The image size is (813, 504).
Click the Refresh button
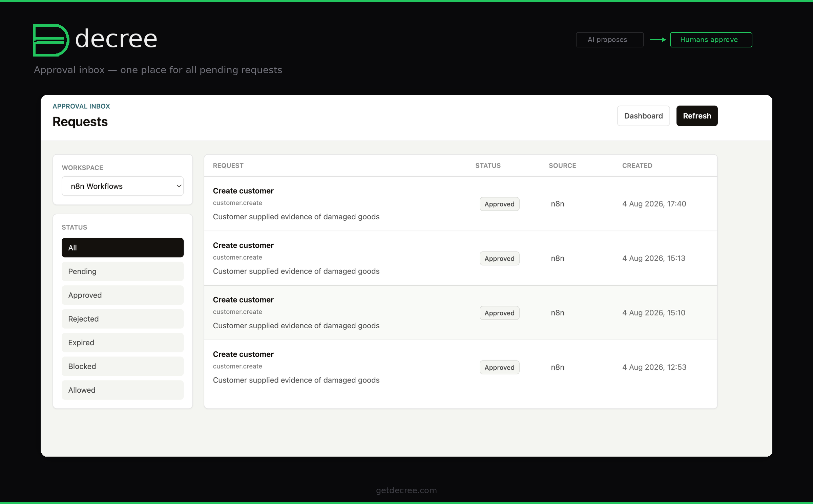point(697,116)
